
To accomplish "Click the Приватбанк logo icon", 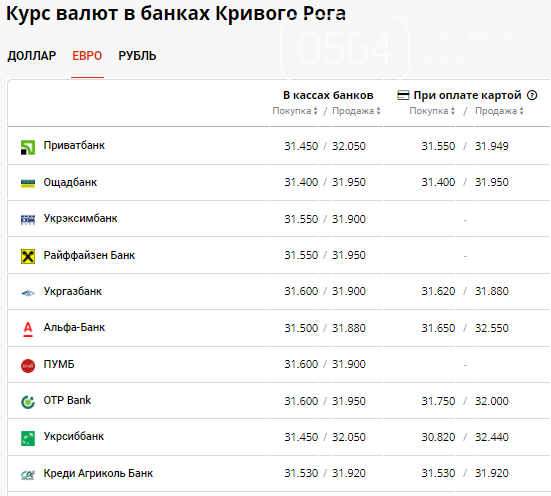I will pyautogui.click(x=28, y=147).
